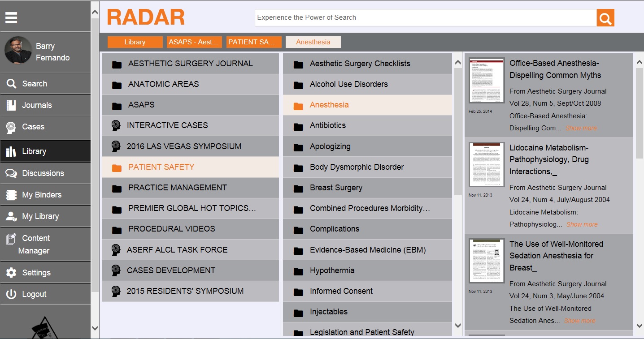Image resolution: width=644 pixels, height=339 pixels.
Task: Open My Binders from the sidebar menu
Action: 45,195
